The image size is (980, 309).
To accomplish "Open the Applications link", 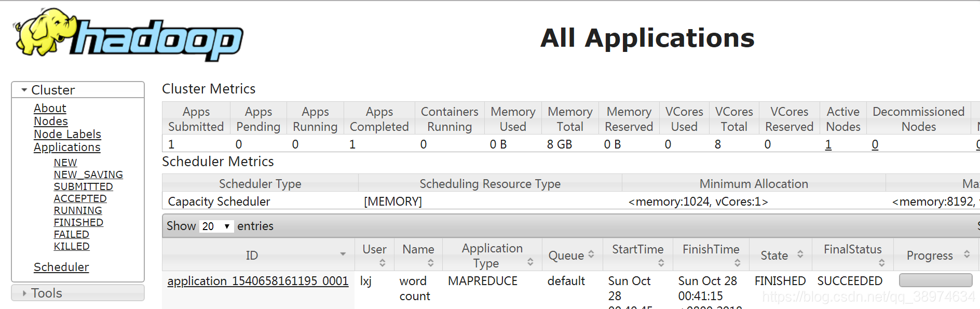I will tap(67, 147).
